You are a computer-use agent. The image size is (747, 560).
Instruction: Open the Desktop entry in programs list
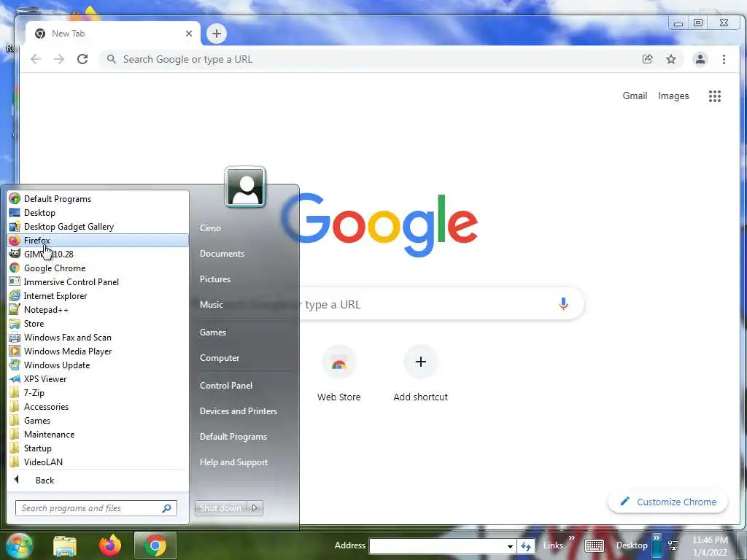click(x=98, y=213)
